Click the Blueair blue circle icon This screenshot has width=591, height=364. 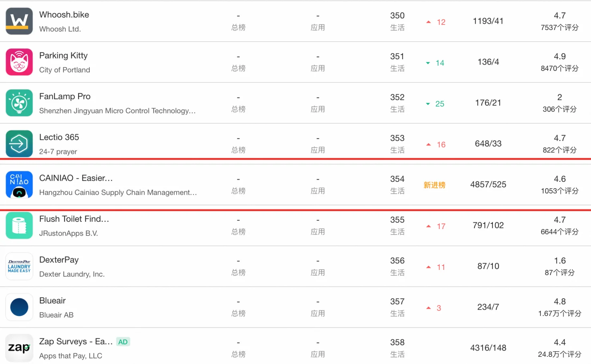19,307
